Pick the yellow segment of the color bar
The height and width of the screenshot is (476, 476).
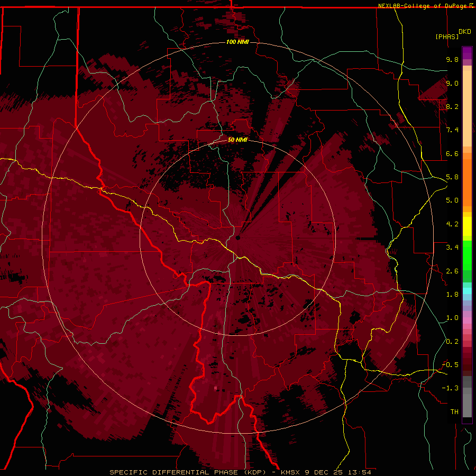[x=467, y=226]
